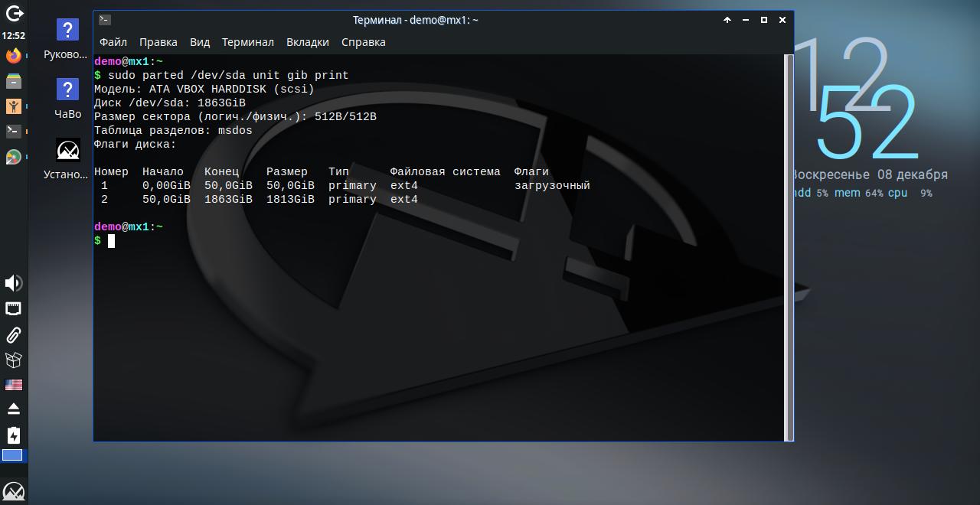Click the 'Флаги диска:' line

pos(136,144)
